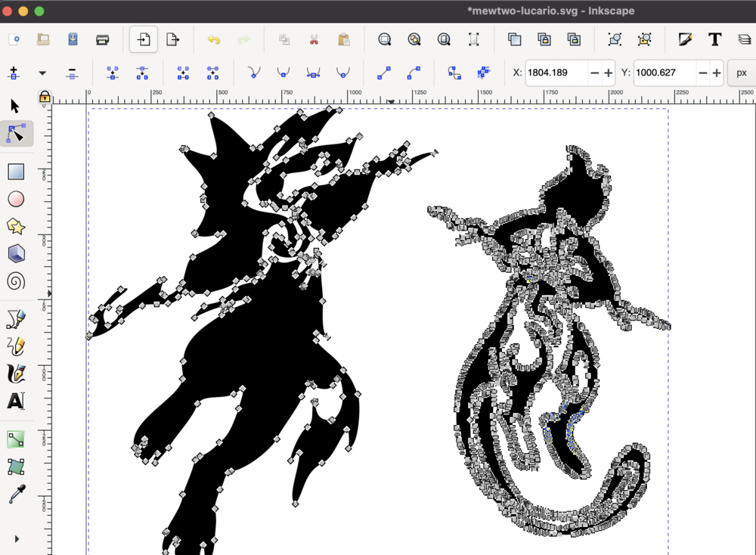Convert the stroke to a path
The image size is (756, 555).
point(484,73)
